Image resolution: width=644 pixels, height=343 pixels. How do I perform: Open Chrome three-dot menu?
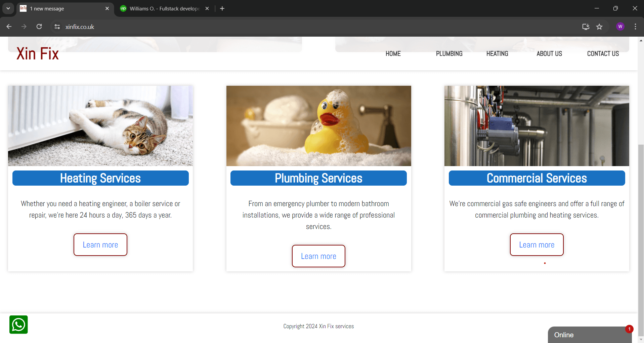(635, 27)
